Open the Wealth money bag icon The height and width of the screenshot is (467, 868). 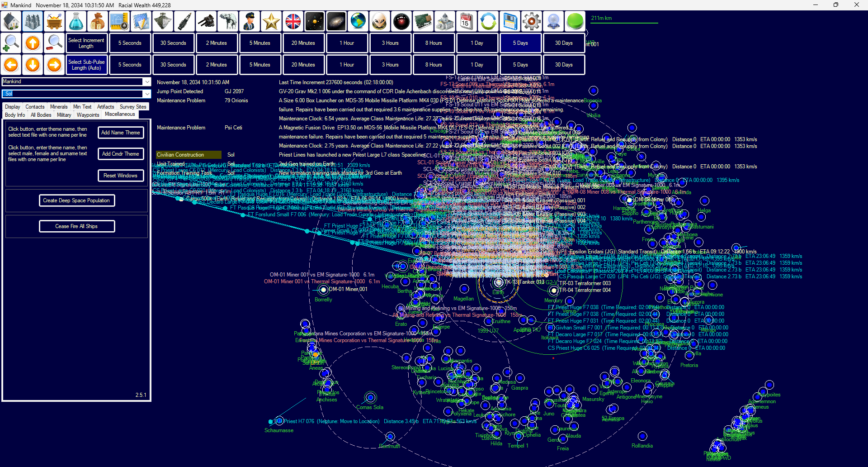pos(98,21)
